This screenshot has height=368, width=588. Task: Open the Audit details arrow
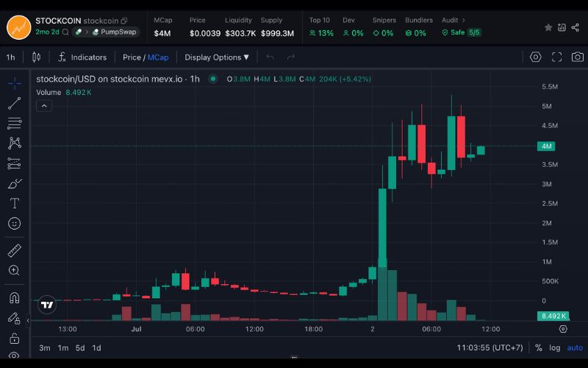pos(464,21)
